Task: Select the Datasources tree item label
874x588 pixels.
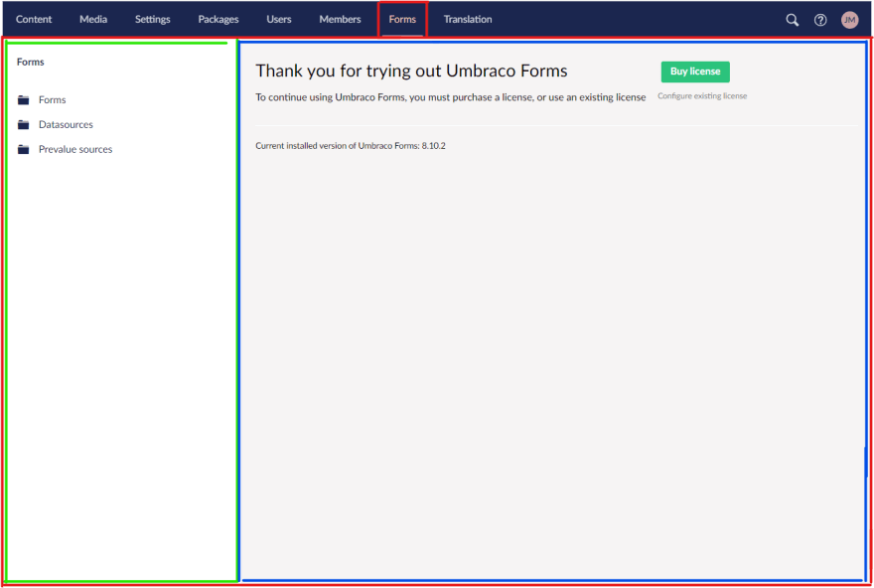Action: point(66,124)
